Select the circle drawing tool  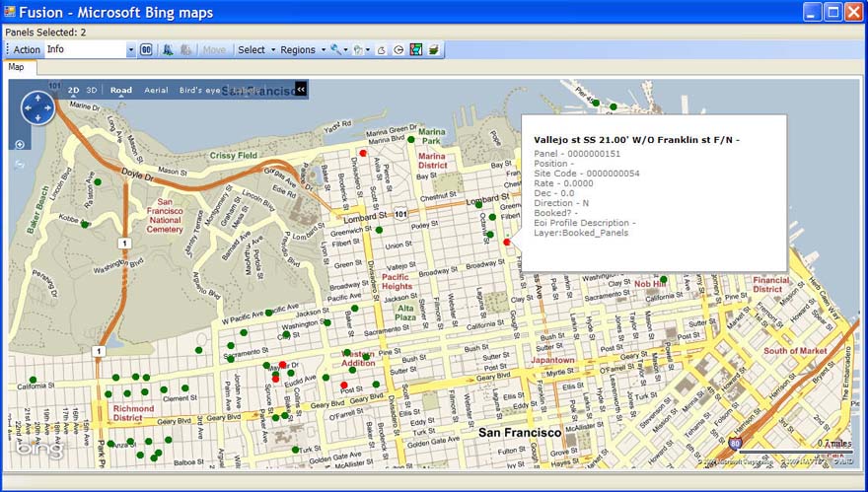(398, 50)
